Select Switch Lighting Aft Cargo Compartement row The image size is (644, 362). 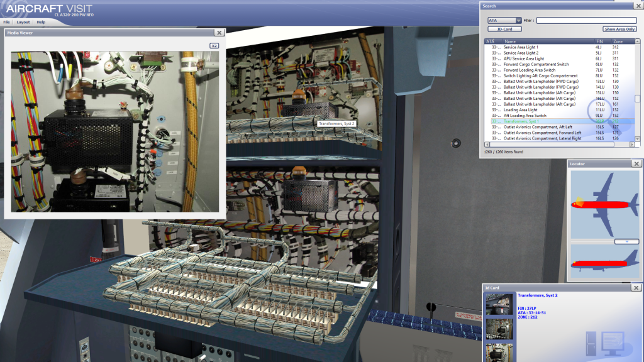coord(559,76)
